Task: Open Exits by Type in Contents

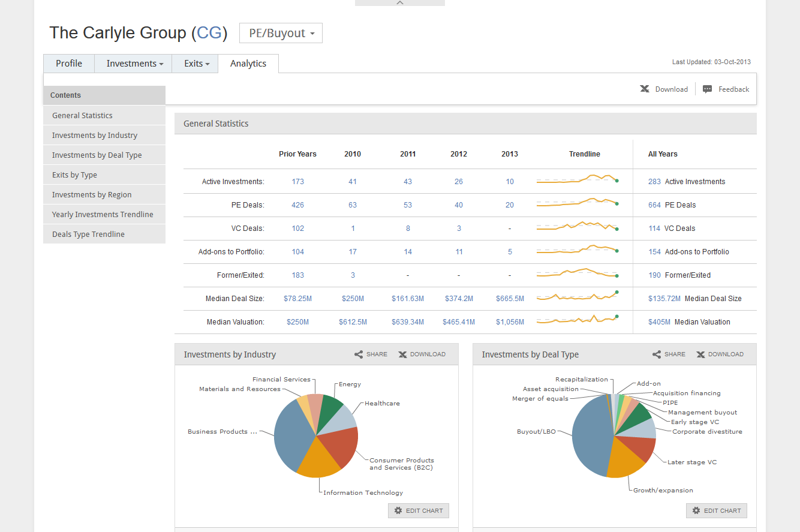Action: coord(104,175)
